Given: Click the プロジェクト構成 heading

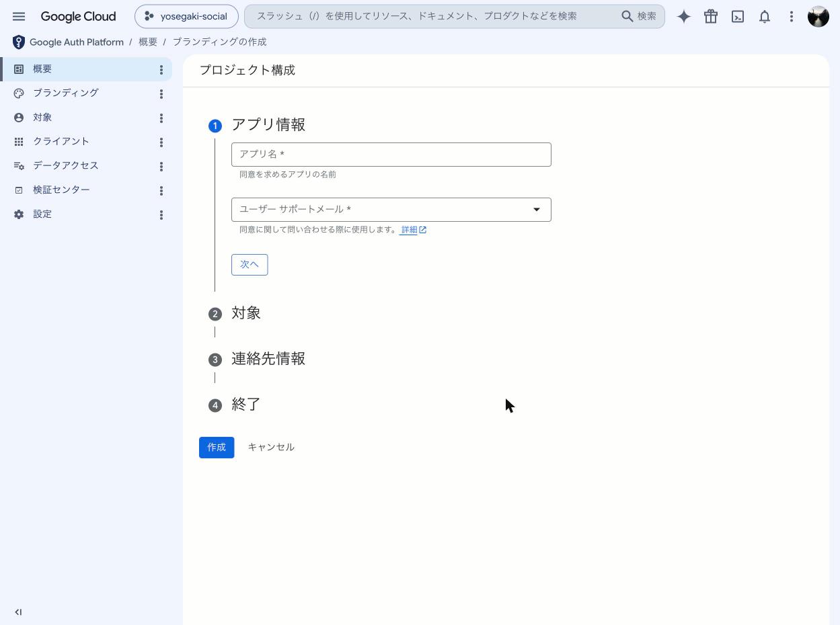Looking at the screenshot, I should coord(247,71).
